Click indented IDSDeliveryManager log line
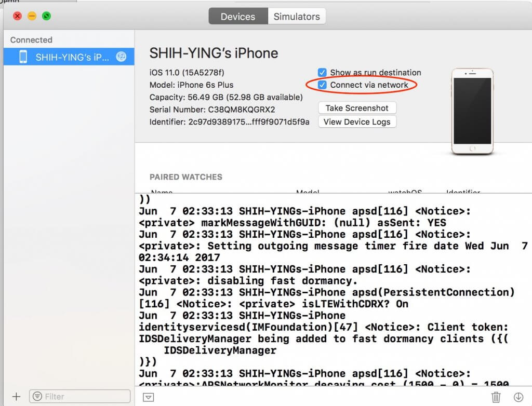The width and height of the screenshot is (532, 406). 220,350
